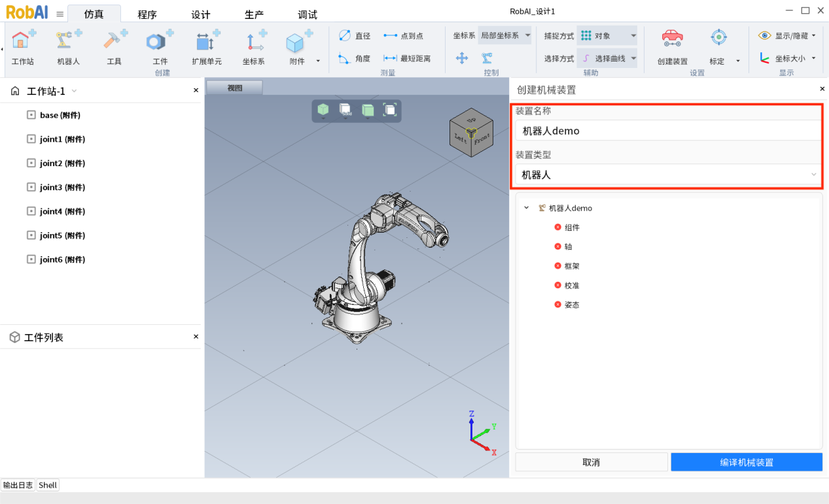The image size is (829, 504).
Task: Switch to the 仿真 tab
Action: tap(94, 14)
